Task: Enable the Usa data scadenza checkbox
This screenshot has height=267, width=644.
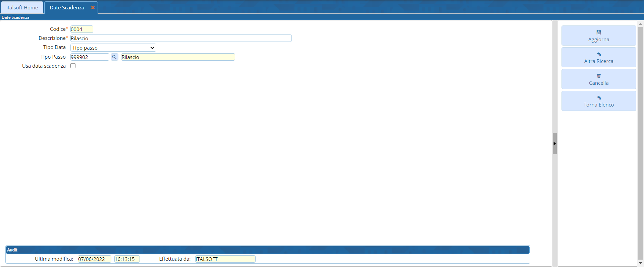Action: click(x=73, y=66)
